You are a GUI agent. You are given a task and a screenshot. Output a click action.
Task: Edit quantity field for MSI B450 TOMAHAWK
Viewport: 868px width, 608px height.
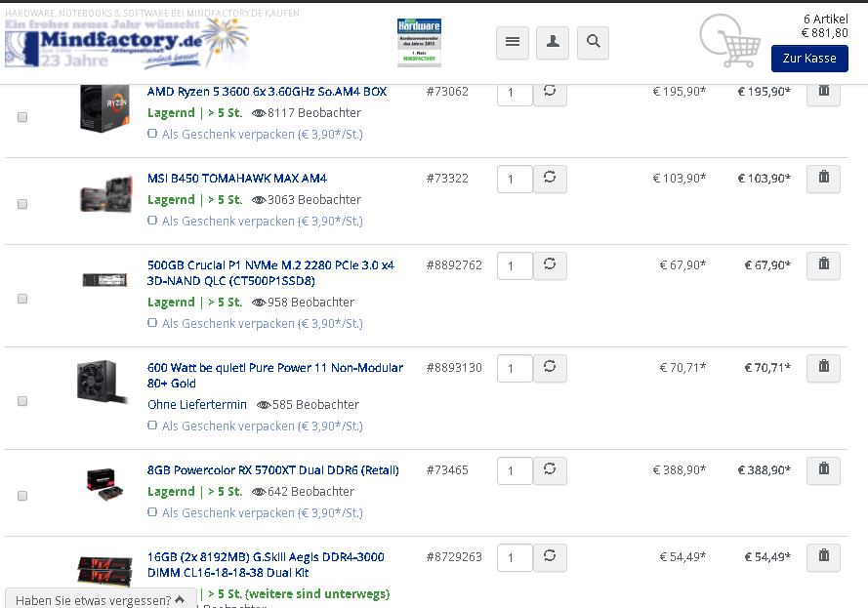515,180
